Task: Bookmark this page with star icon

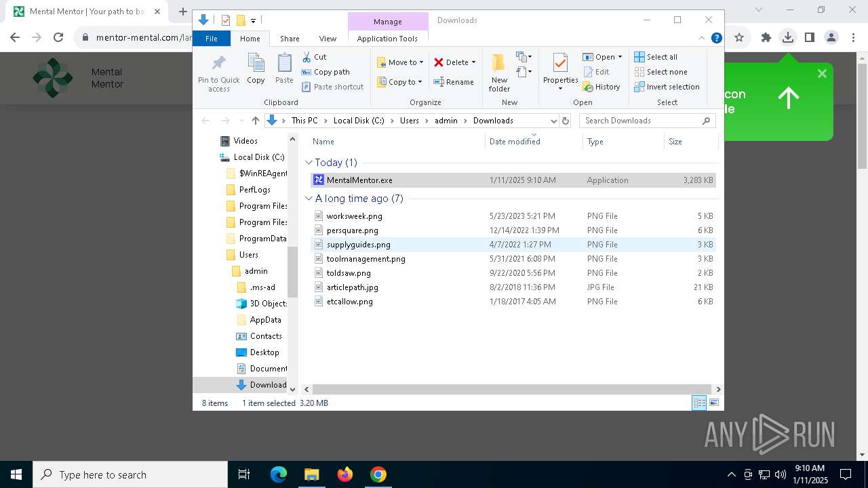Action: [x=739, y=37]
